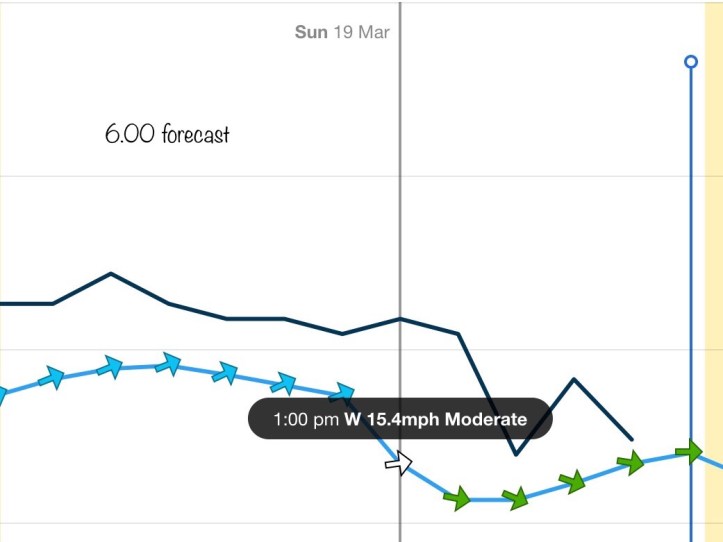The width and height of the screenshot is (723, 542).
Task: Click the second green wind arrow
Action: (515, 497)
